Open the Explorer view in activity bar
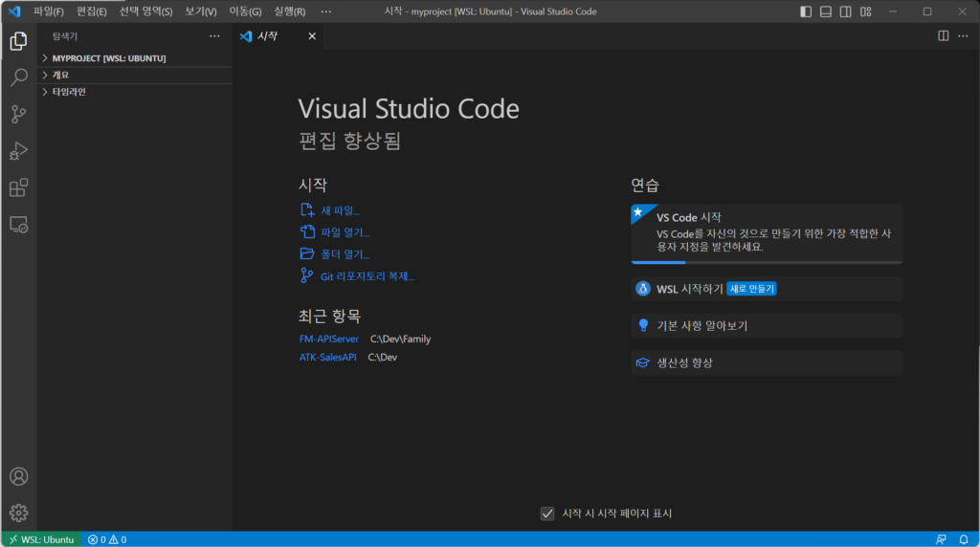 (19, 41)
